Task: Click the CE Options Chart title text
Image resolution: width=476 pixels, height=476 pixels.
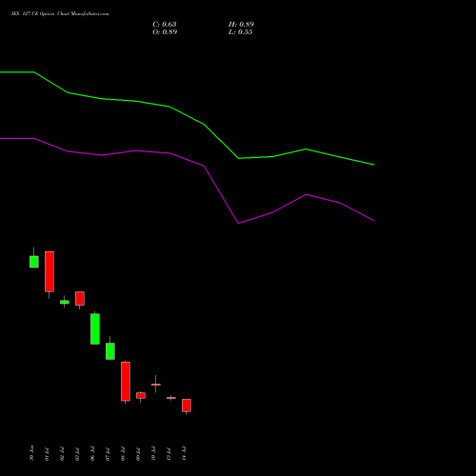Action: click(x=60, y=14)
